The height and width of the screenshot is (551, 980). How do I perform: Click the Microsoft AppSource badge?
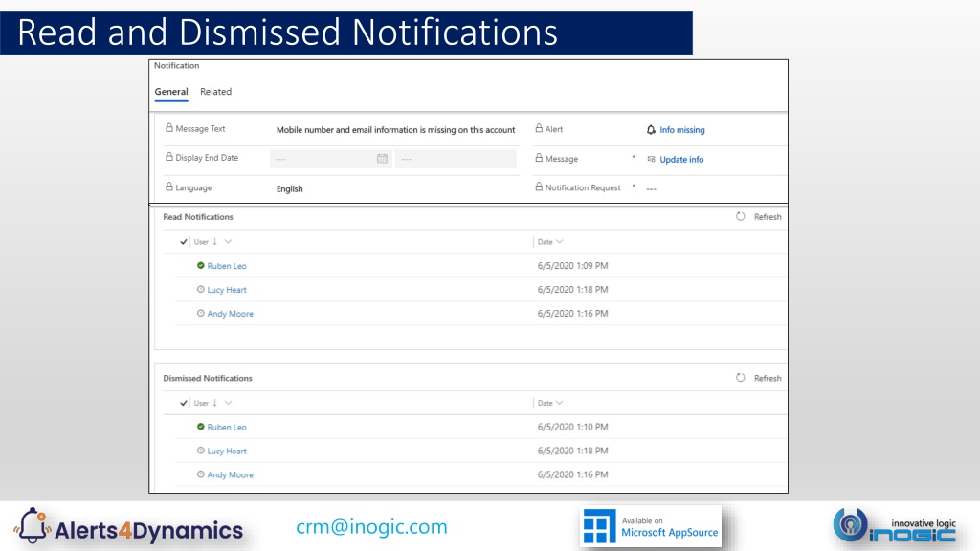click(x=651, y=527)
